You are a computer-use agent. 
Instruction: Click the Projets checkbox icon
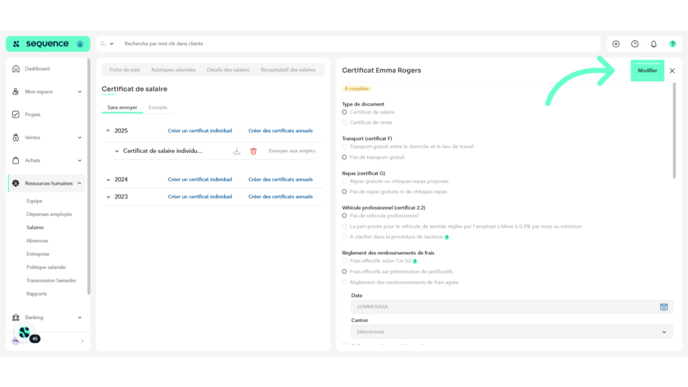pos(16,115)
